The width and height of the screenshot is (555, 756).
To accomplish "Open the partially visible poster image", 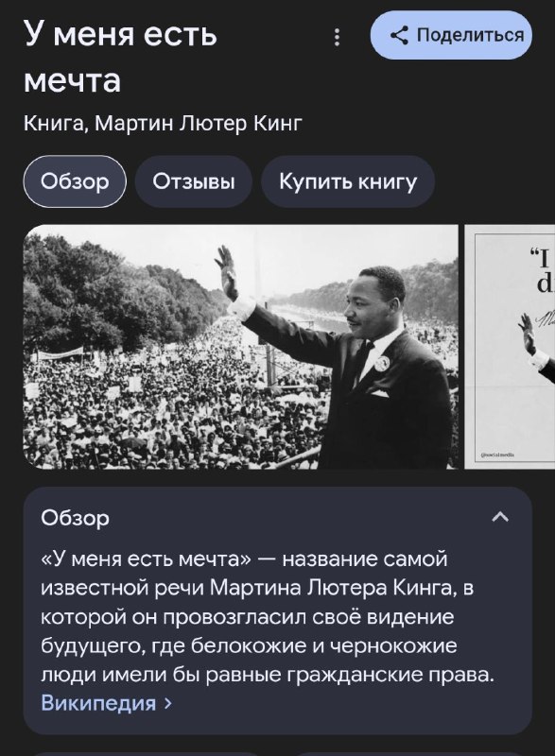I will click(510, 347).
